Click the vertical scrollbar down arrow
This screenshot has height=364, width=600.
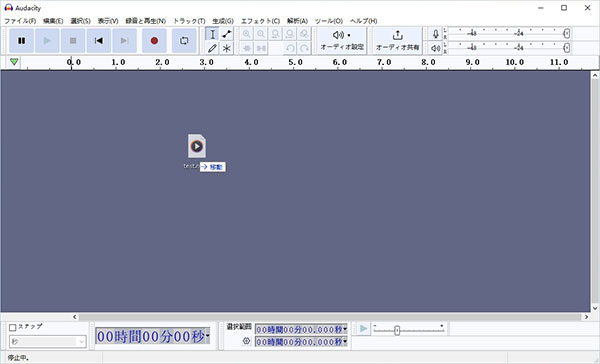click(x=595, y=308)
